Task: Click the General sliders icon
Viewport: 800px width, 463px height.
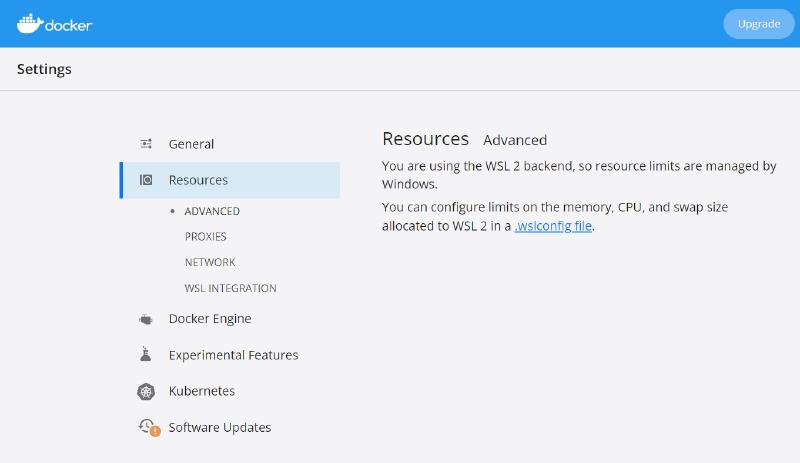Action: [146, 144]
